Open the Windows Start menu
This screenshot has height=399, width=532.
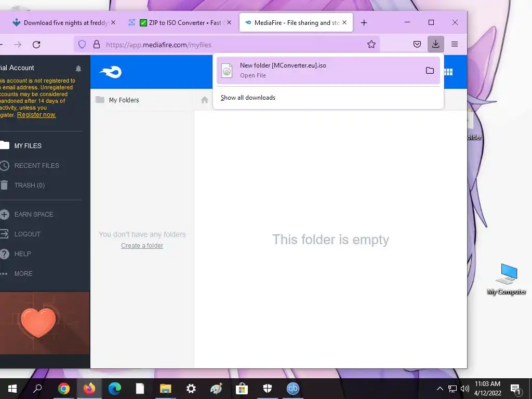click(12, 389)
